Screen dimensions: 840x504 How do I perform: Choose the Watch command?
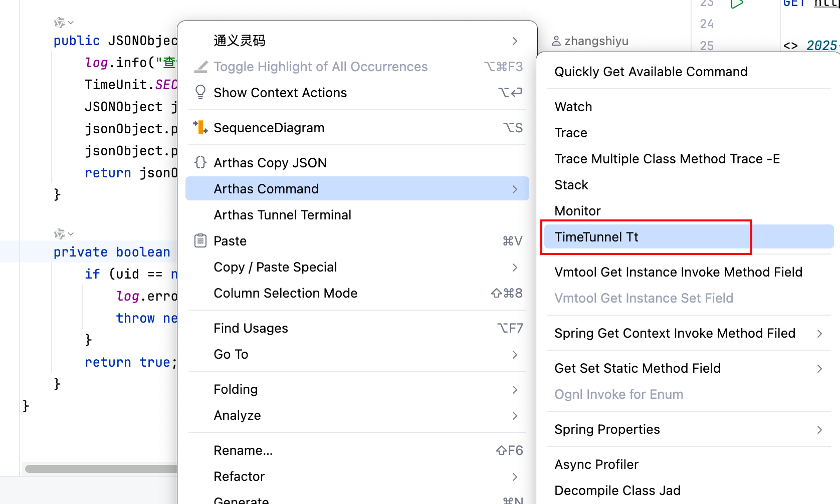pyautogui.click(x=573, y=107)
